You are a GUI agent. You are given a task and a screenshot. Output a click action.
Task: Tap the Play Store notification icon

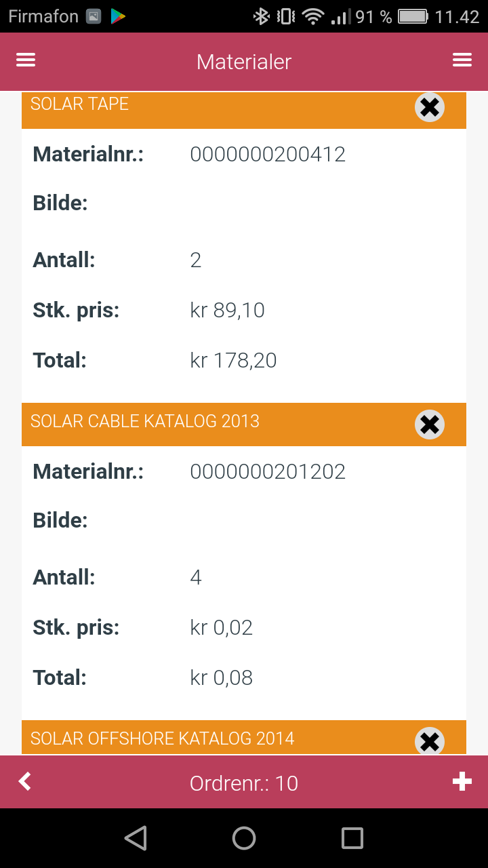pyautogui.click(x=118, y=16)
